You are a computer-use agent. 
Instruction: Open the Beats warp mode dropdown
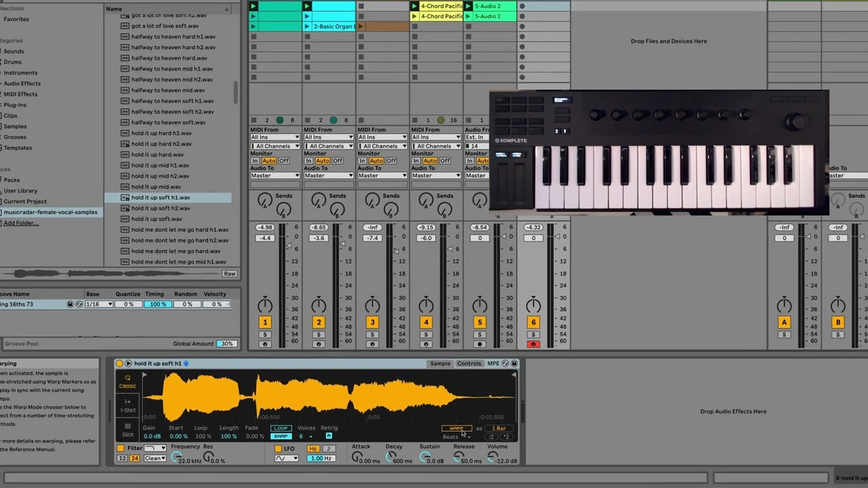click(456, 437)
